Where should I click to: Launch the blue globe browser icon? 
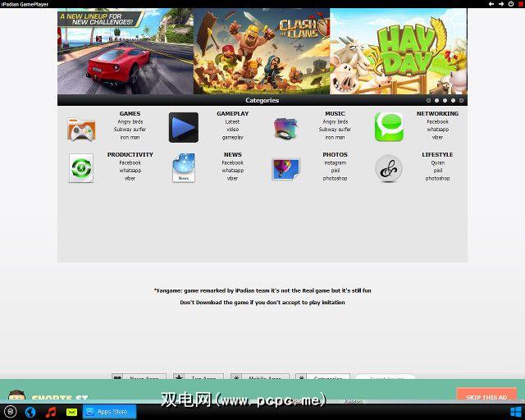coord(30,412)
